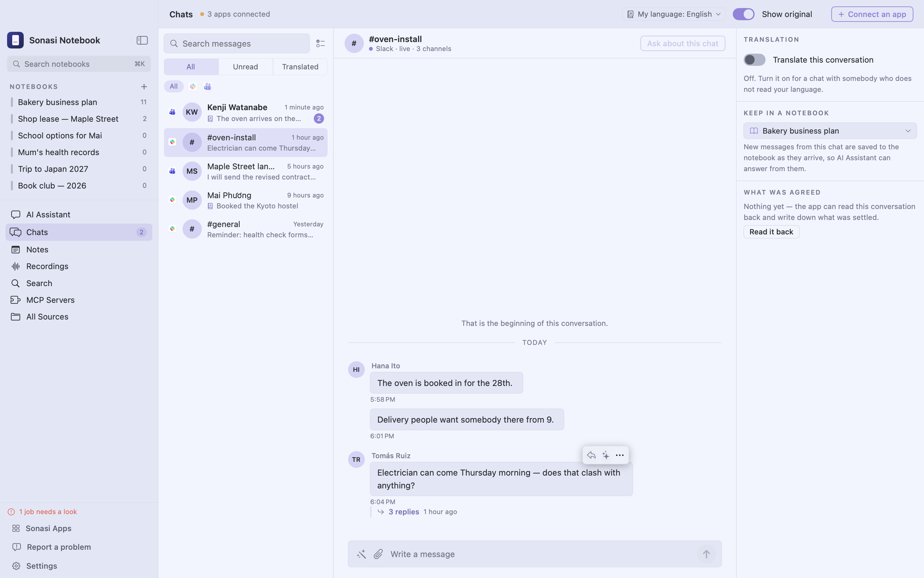Open the message filter options icon
The image size is (924, 578).
point(320,44)
